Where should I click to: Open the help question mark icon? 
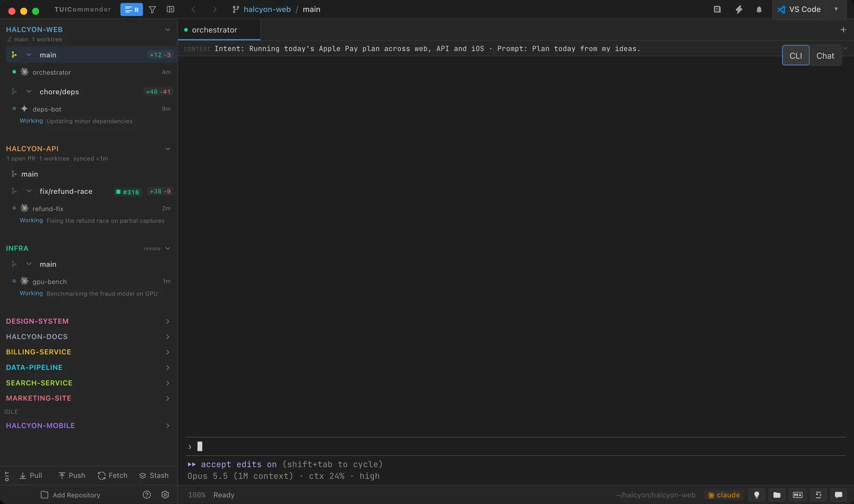coord(147,495)
